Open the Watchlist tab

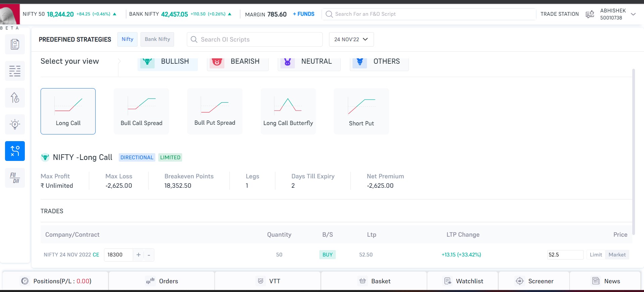tap(463, 281)
